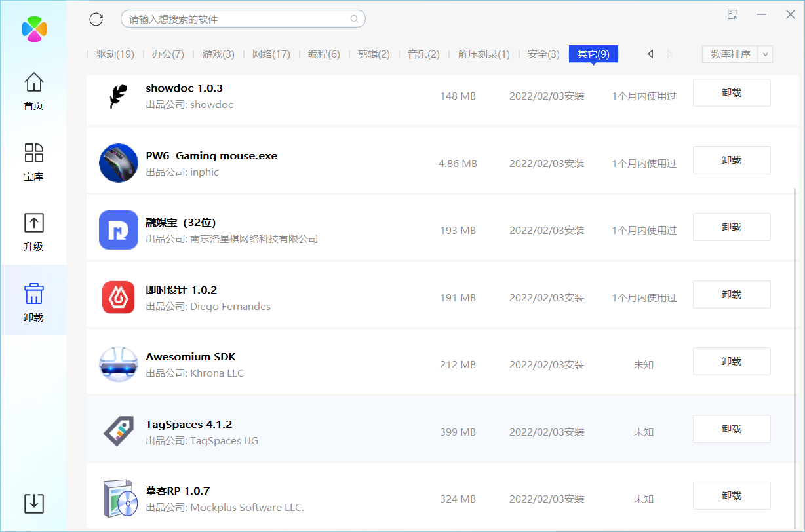
Task: Uninstall Awesomium SDK
Action: coord(732,361)
